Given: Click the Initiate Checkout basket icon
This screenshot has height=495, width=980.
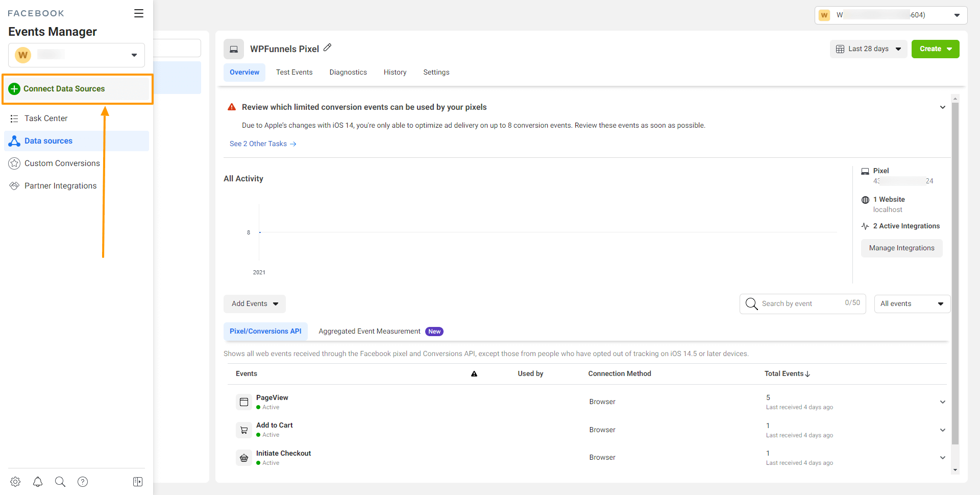Looking at the screenshot, I should [x=244, y=458].
